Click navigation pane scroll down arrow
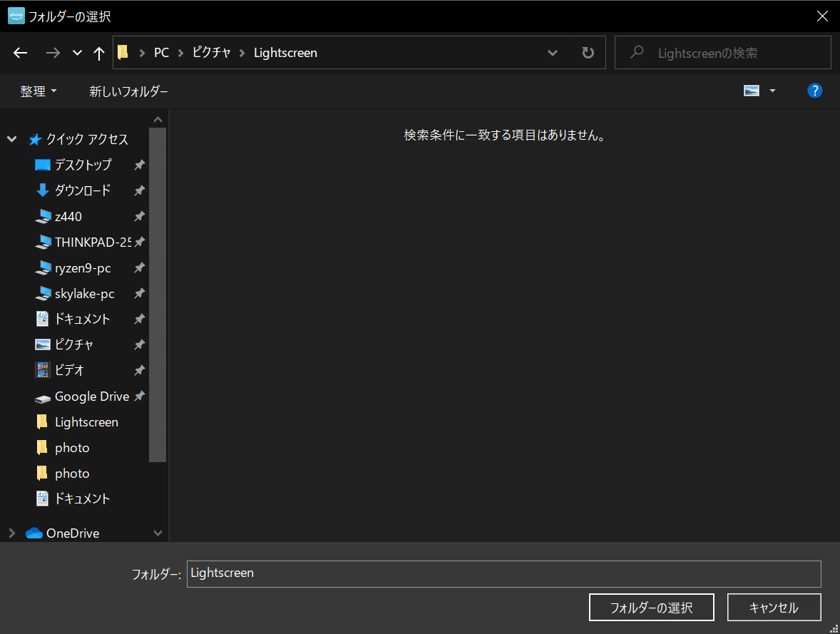This screenshot has height=634, width=840. point(158,533)
